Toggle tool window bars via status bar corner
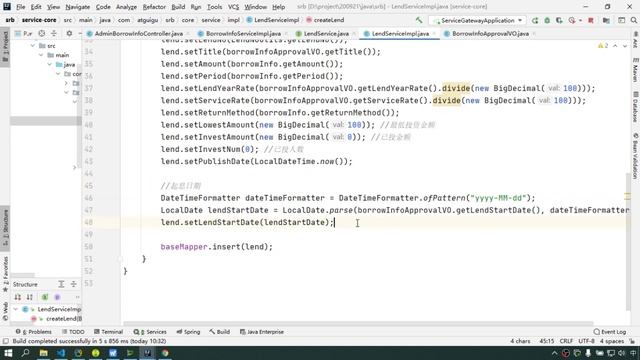The height and width of the screenshot is (360, 640). 5,341
